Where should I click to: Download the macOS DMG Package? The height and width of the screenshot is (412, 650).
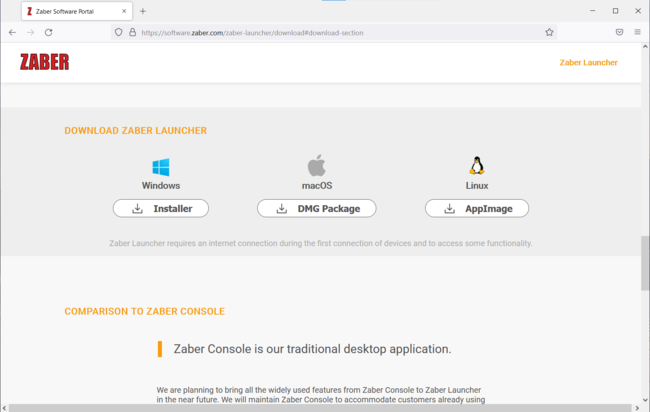click(x=316, y=209)
